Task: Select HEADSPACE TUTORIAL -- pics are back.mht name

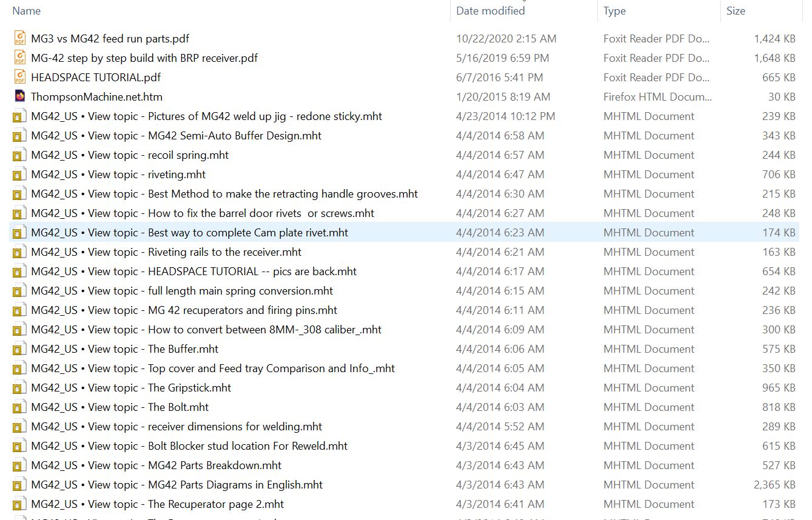Action: (x=194, y=272)
